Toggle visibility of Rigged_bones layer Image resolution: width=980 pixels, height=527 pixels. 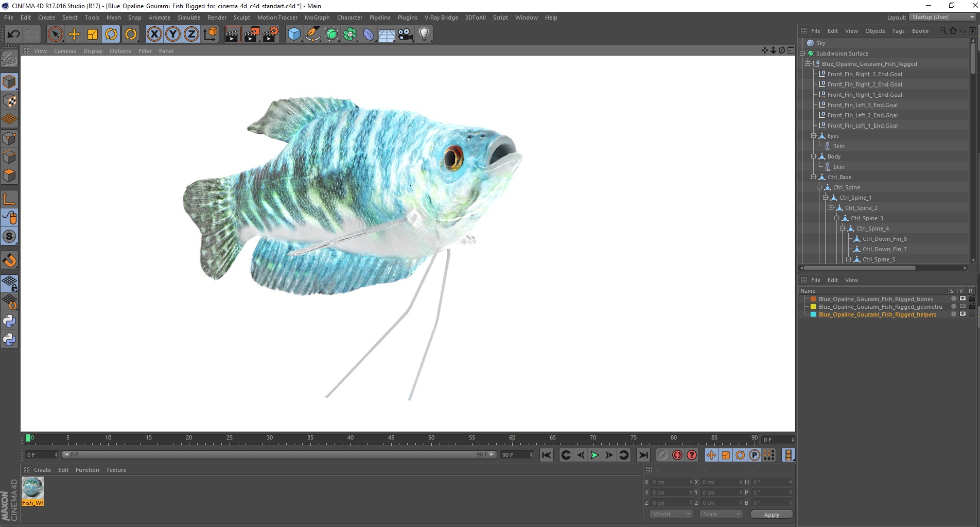pos(962,298)
